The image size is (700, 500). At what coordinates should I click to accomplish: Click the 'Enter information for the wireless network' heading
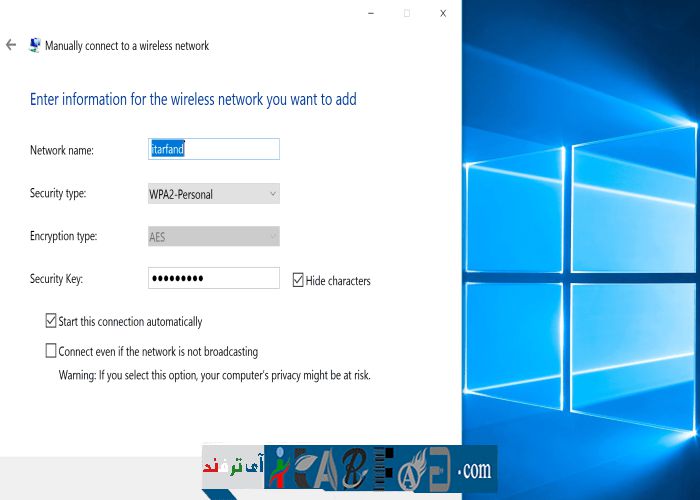[x=193, y=100]
